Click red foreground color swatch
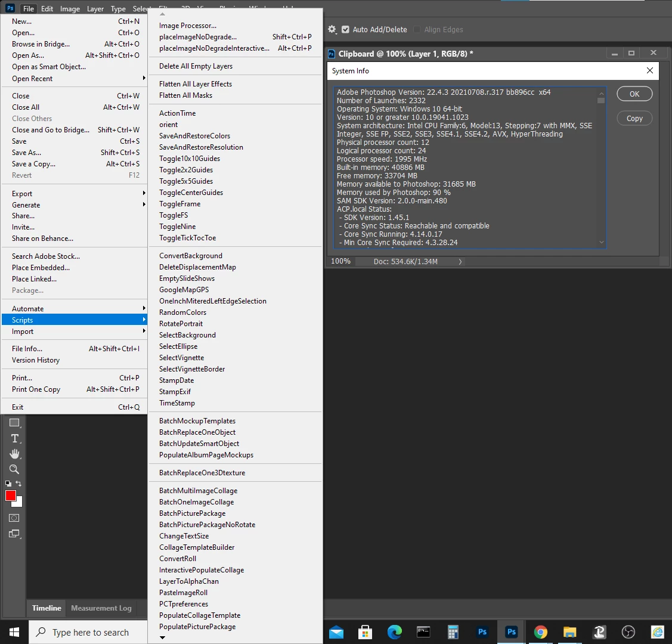The width and height of the screenshot is (672, 644). coord(10,496)
